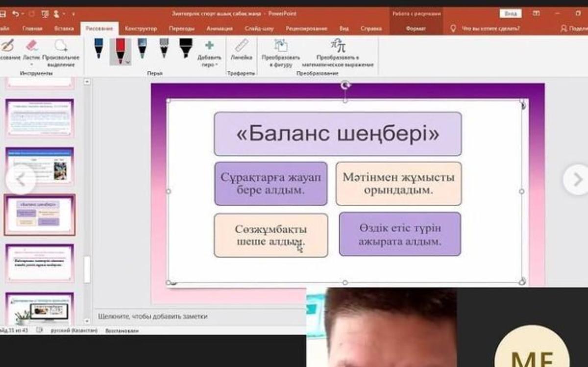Click Преобразовать в математическое выражение icon

tap(338, 47)
